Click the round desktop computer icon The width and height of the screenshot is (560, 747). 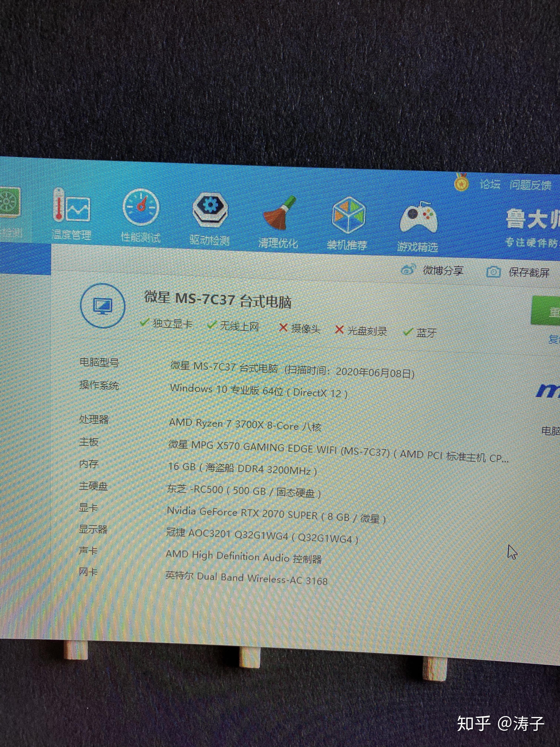tap(103, 306)
